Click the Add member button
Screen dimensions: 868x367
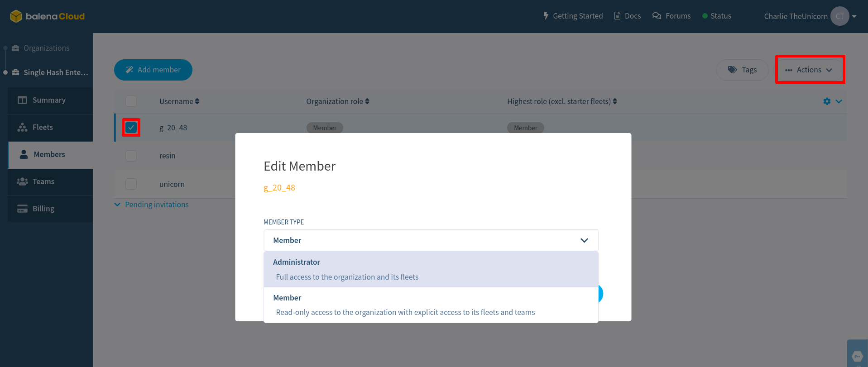tap(153, 70)
